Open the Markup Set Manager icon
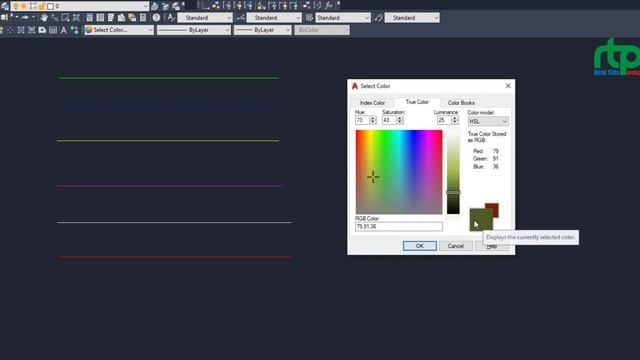The width and height of the screenshot is (640, 360). point(132,18)
